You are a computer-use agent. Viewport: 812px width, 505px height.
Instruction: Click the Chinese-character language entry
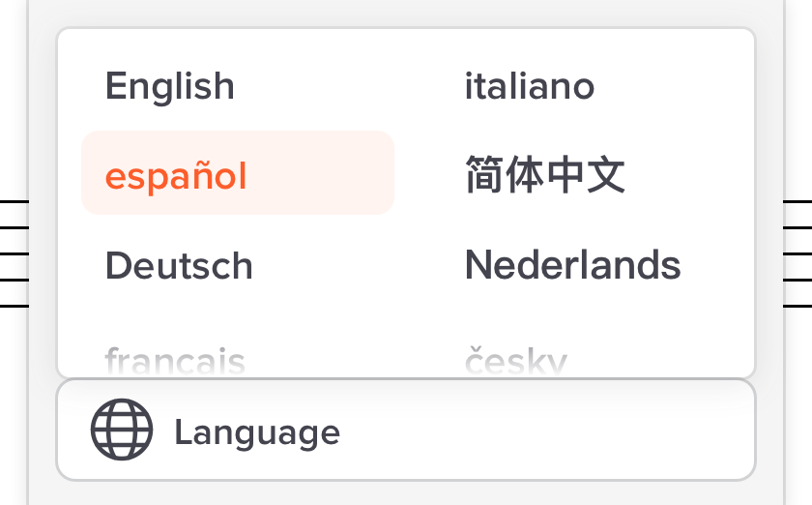pyautogui.click(x=545, y=176)
